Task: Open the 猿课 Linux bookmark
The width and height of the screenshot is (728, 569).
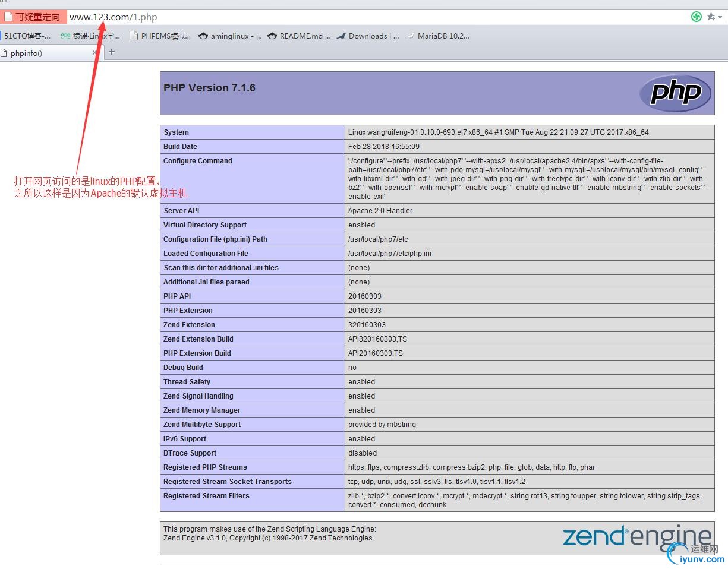Action: (90, 36)
